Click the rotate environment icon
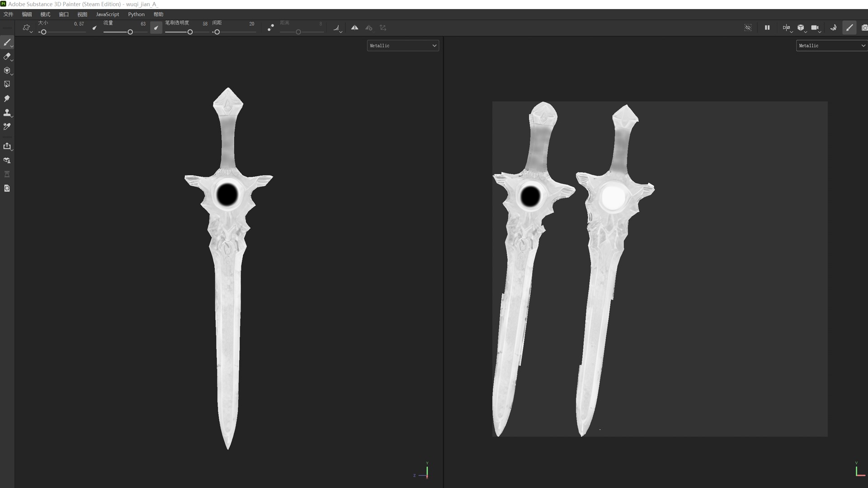 pyautogui.click(x=833, y=28)
